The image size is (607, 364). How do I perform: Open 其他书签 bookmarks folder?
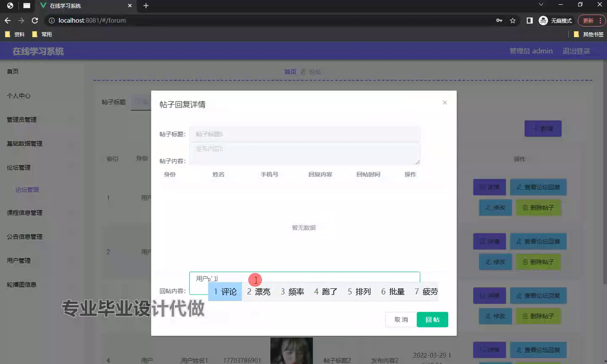[588, 34]
